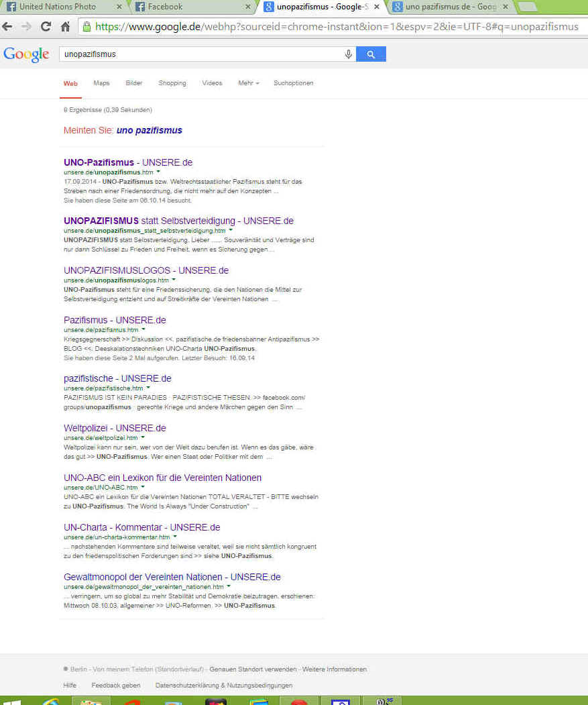Open the 'UN-Charta - Kommentar' result
Image resolution: width=588 pixels, height=705 pixels.
[x=141, y=527]
